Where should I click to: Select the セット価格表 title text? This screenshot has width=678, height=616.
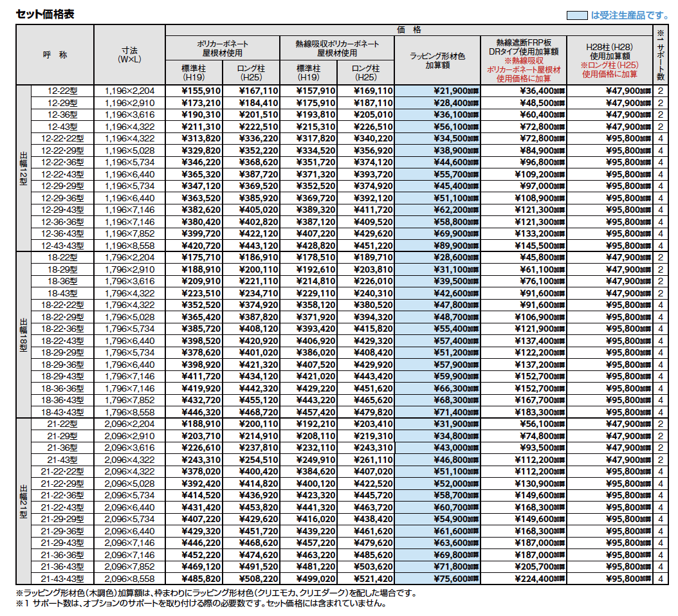tap(45, 14)
